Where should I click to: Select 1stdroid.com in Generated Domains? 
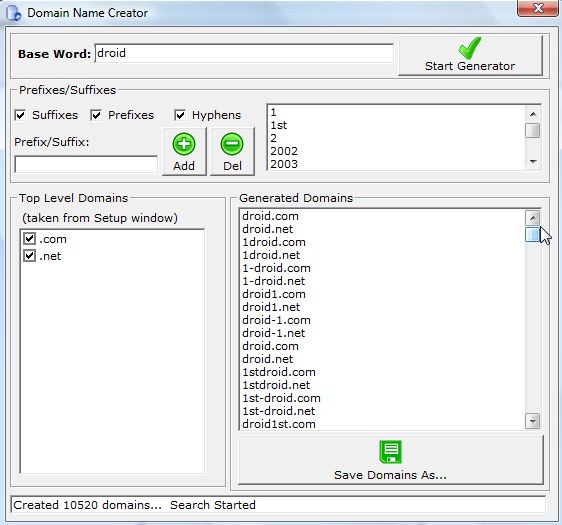tap(382, 372)
